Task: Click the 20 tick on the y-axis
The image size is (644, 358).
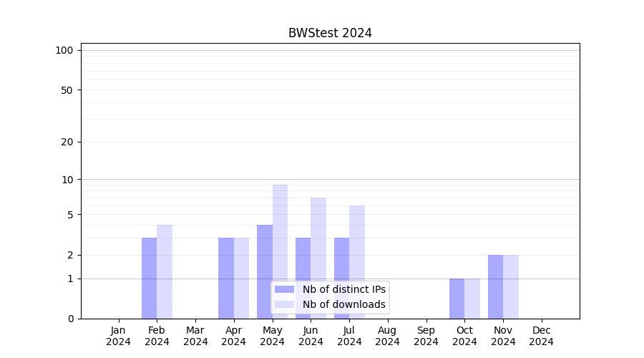Action: point(67,142)
